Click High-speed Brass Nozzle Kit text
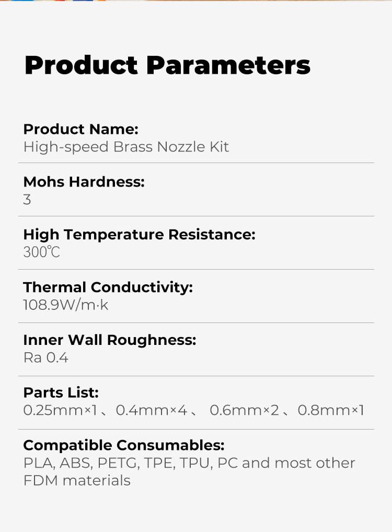This screenshot has width=392, height=532. click(x=126, y=147)
